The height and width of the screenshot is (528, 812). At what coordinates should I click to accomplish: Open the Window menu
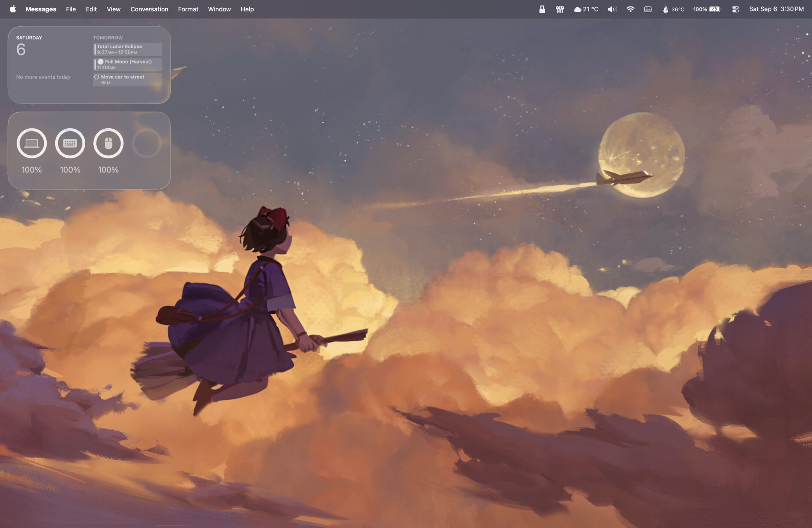[219, 9]
